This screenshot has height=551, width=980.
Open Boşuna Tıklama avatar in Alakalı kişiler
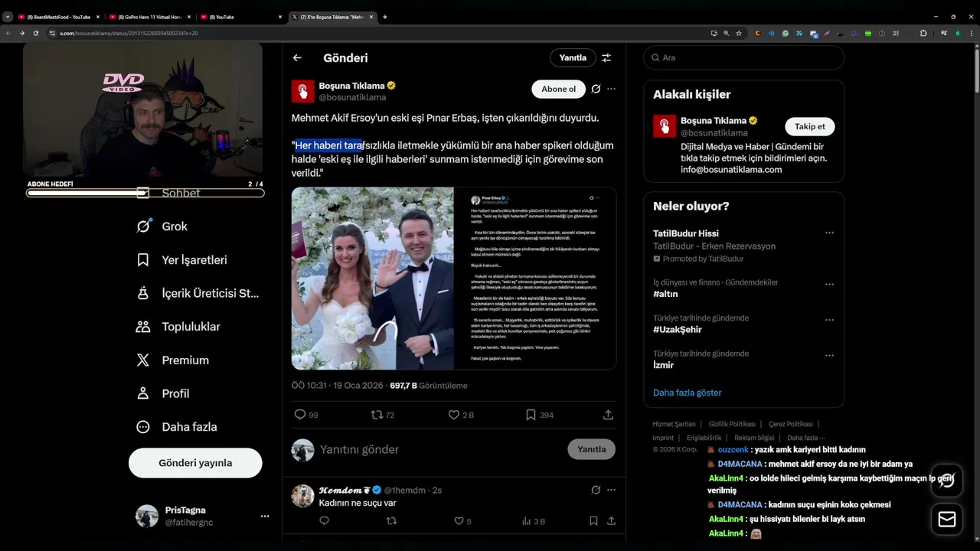(665, 126)
